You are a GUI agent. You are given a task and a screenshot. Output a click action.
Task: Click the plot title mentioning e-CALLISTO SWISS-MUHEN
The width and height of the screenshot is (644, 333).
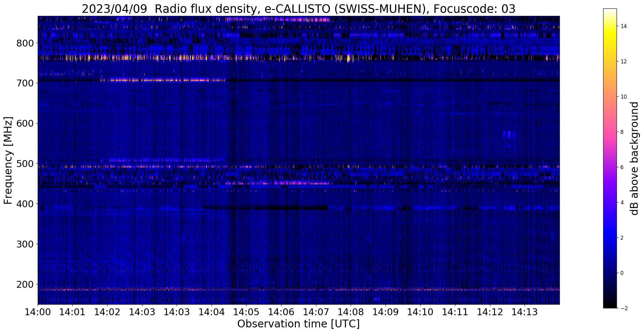coord(299,9)
